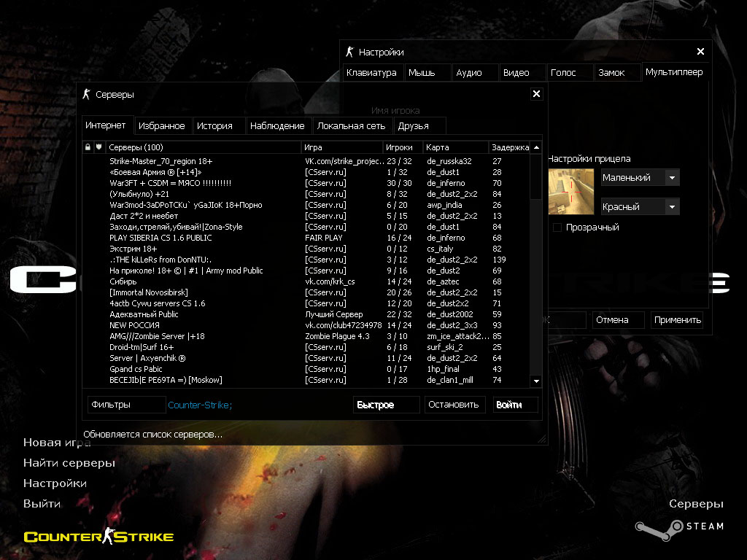Click the Серверы link above the Steam logo
This screenshot has width=747, height=560.
tap(696, 504)
